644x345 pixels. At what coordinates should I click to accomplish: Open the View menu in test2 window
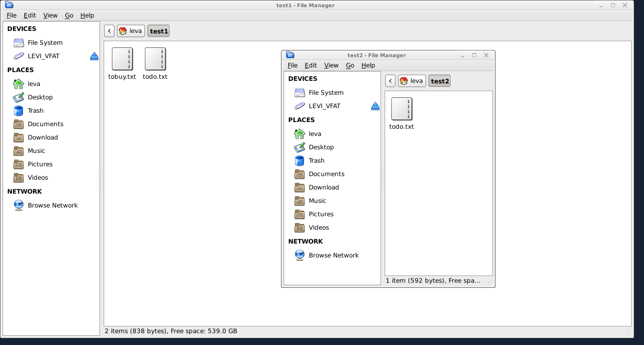pyautogui.click(x=331, y=65)
